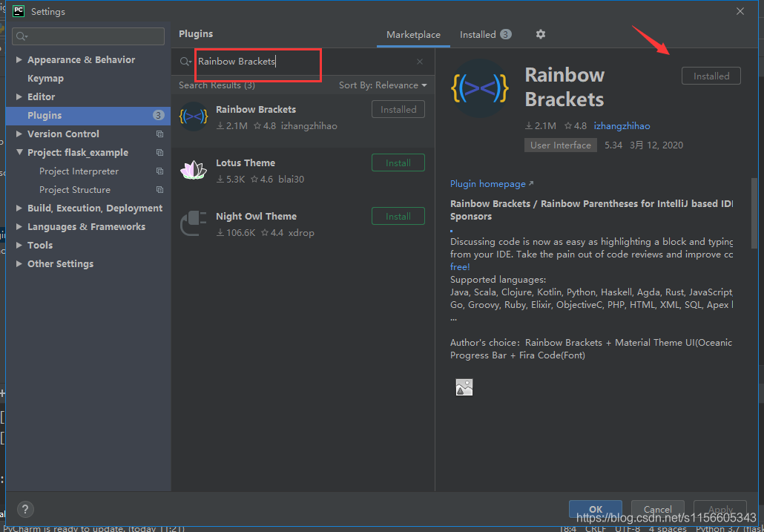Screen dimensions: 764x532
Task: Collapse Project: flask_example section
Action: [x=19, y=152]
